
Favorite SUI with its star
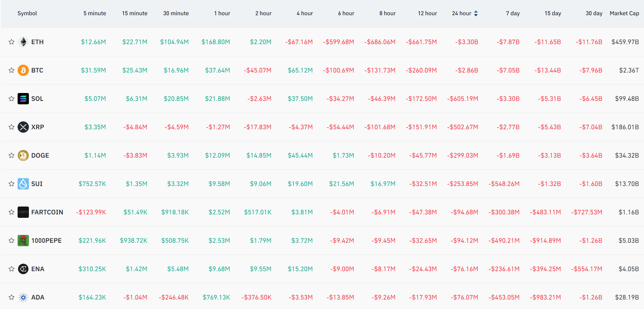tap(11, 184)
